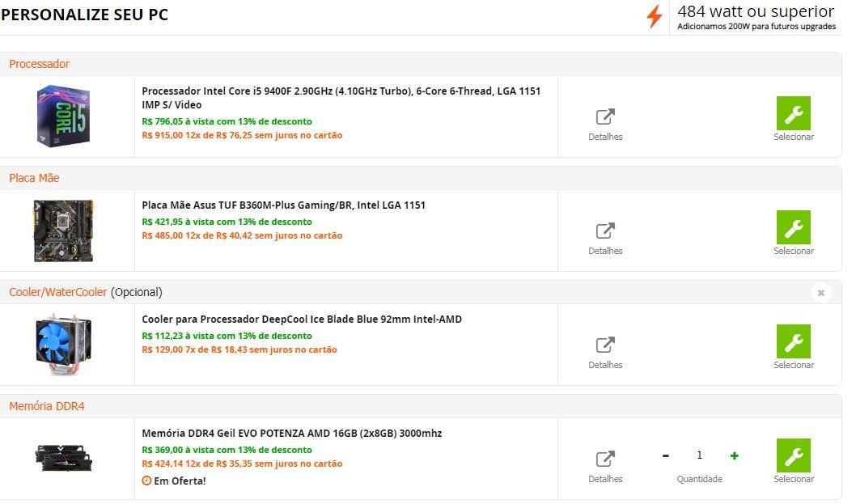Click the wrench Selecionar for Memória DDR4
856x504 pixels.
(793, 455)
